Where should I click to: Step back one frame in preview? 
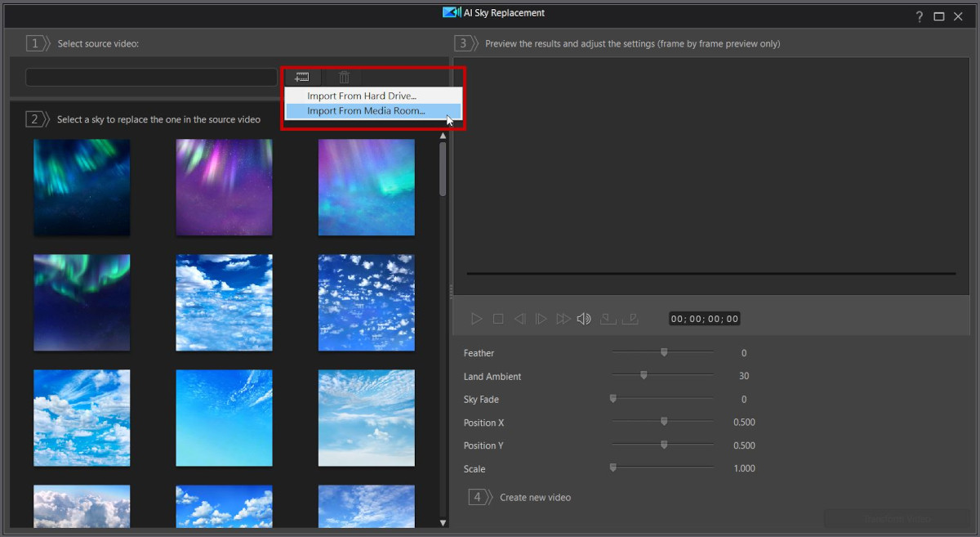click(x=520, y=319)
